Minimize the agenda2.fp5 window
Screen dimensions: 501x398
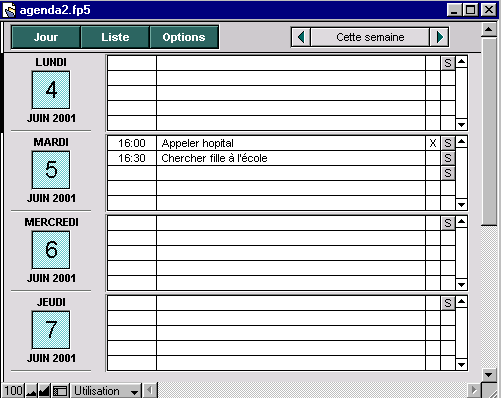(x=454, y=10)
